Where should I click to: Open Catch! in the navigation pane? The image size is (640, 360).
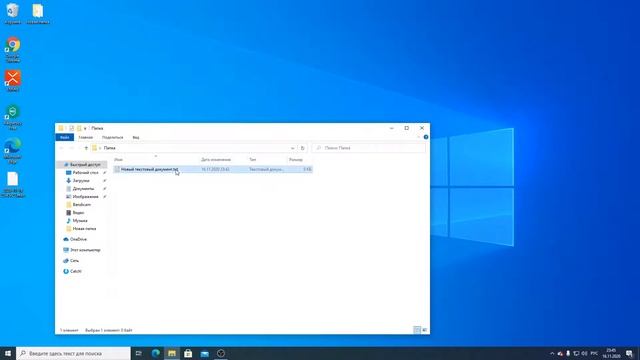tap(76, 271)
